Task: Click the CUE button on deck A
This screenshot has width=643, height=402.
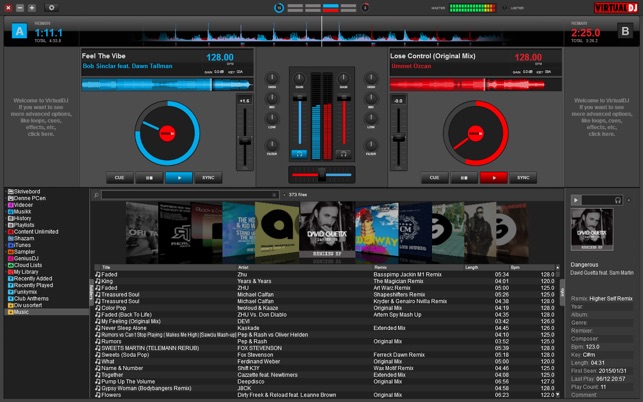Action: point(119,178)
